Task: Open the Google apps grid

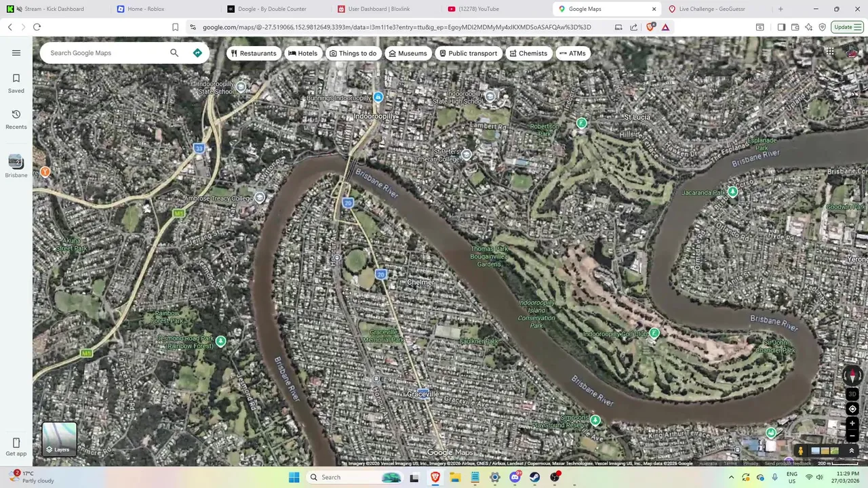Action: (830, 52)
